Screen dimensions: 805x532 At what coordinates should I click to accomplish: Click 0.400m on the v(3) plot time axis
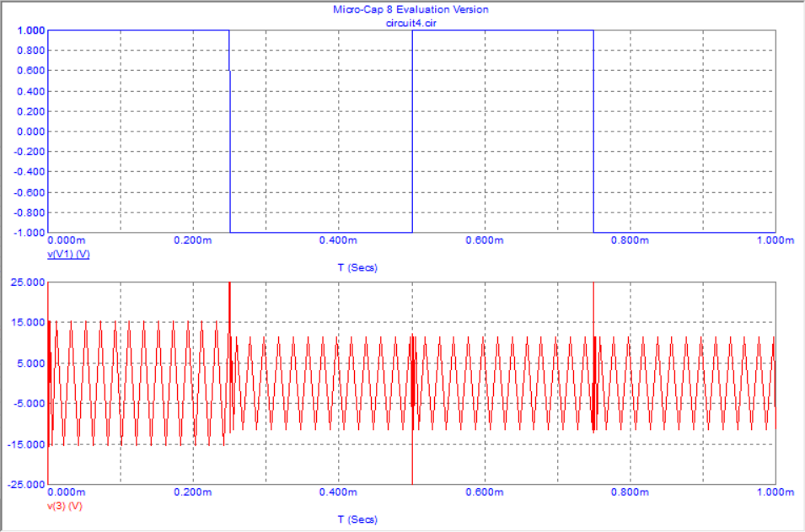[338, 492]
